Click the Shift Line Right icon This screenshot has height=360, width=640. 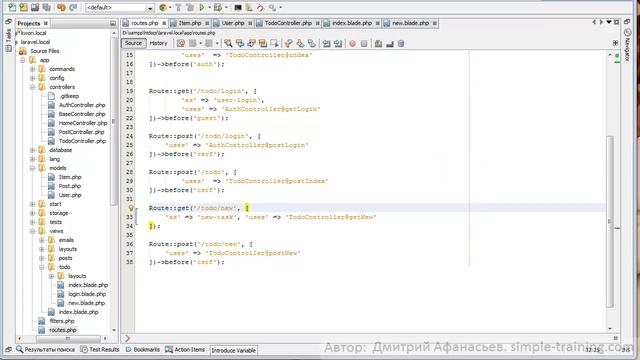point(338,43)
